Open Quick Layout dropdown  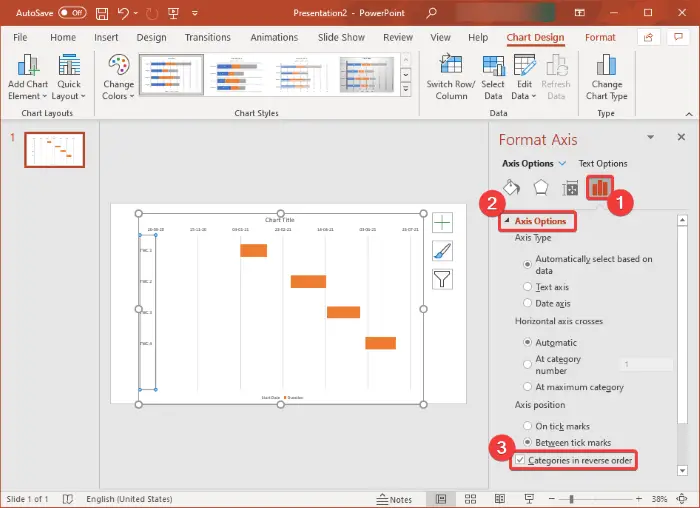69,77
